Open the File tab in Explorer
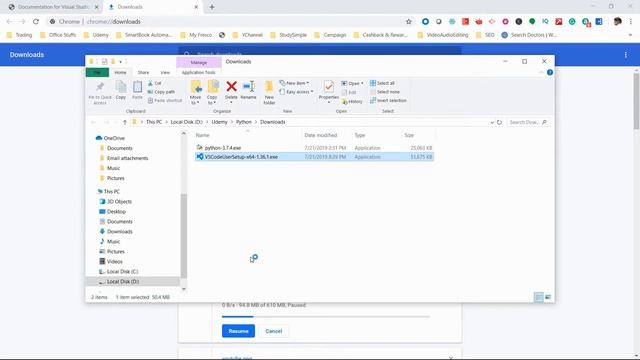The image size is (640, 360). 97,72
